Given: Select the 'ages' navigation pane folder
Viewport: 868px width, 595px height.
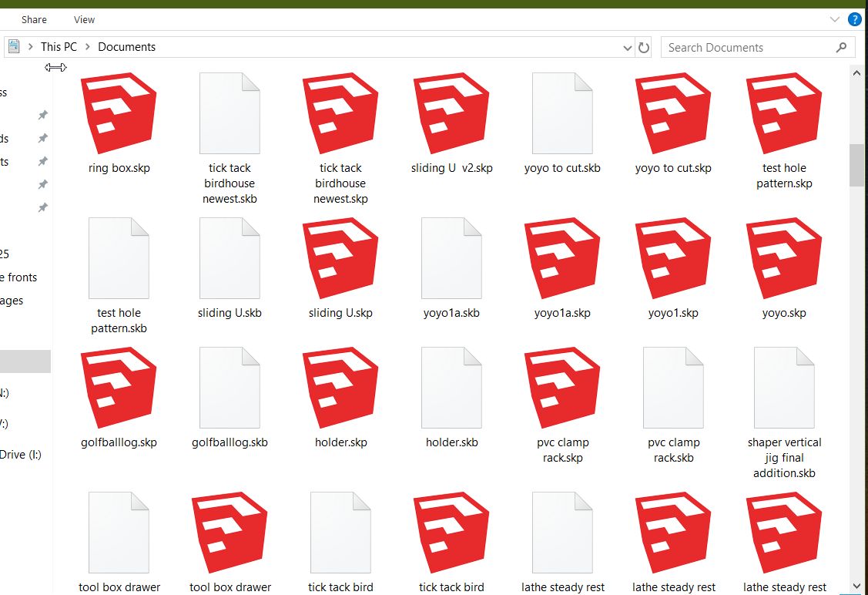Looking at the screenshot, I should point(12,301).
